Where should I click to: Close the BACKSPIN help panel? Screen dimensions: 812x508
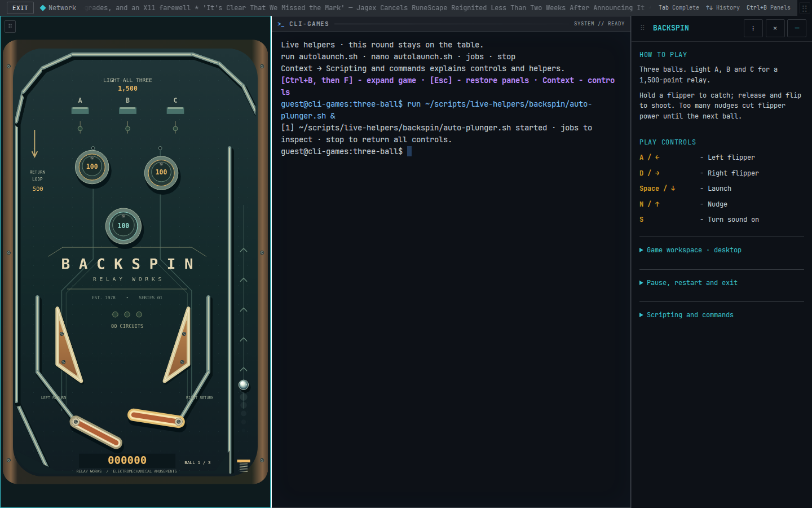pyautogui.click(x=775, y=28)
